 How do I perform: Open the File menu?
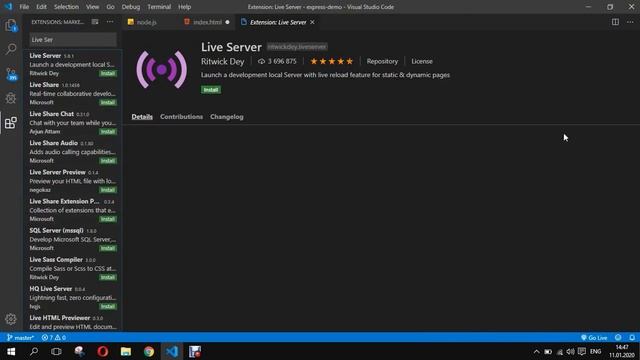pos(24,7)
